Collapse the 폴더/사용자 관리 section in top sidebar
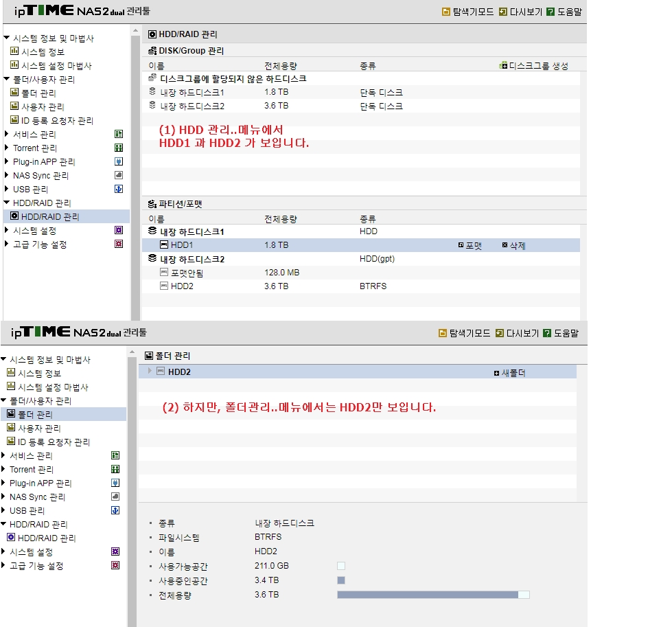 (6, 79)
